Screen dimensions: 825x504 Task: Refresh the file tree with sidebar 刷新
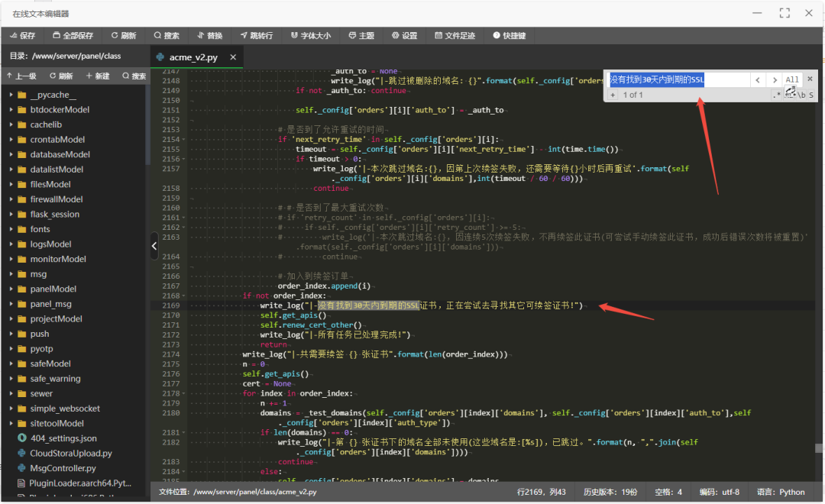(62, 76)
